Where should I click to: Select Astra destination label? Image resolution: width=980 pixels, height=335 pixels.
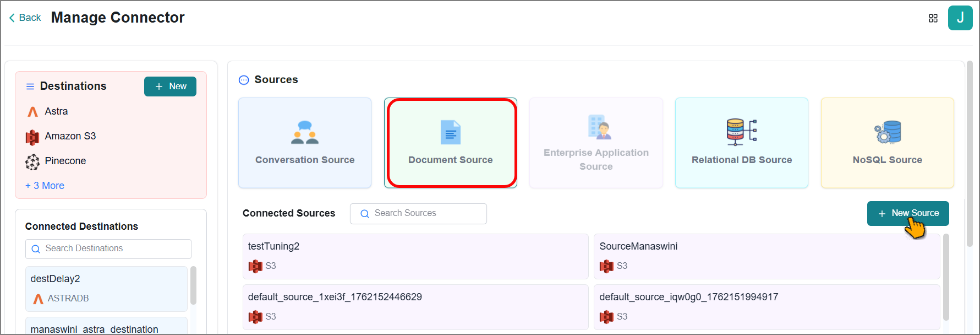pos(56,111)
